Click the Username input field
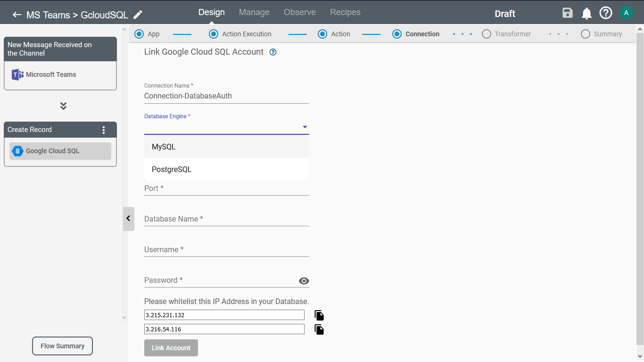Screen dimensions: 644x362 coord(227,249)
